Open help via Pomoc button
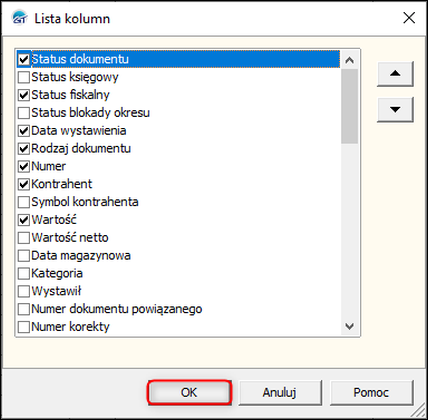Image resolution: width=428 pixels, height=420 pixels. tap(371, 392)
